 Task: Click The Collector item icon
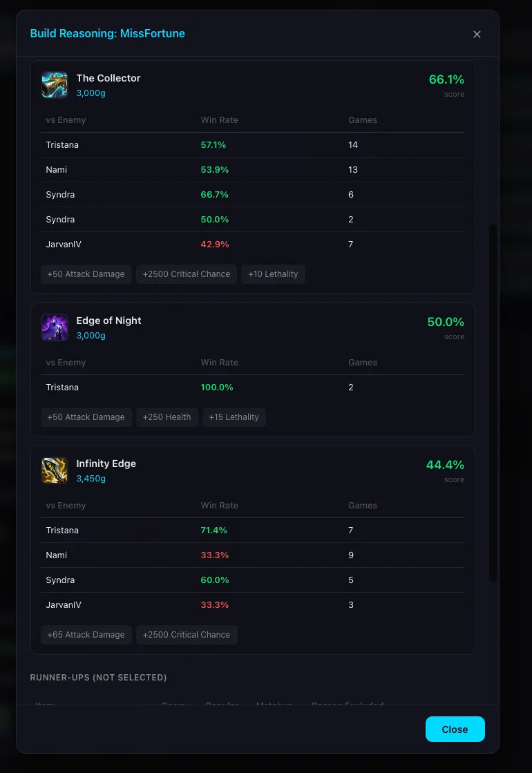55,84
